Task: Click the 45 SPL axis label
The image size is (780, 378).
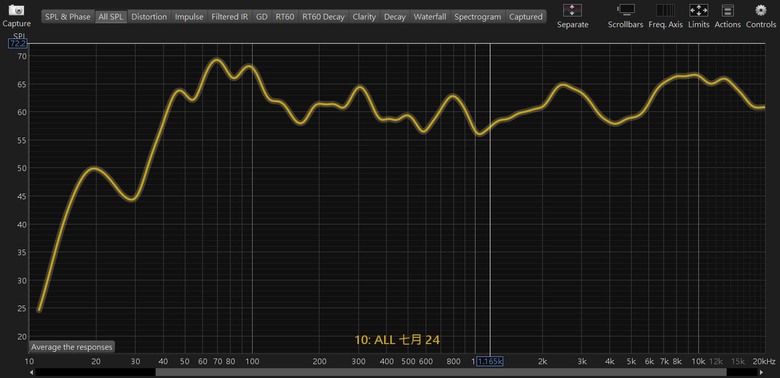Action: (22, 196)
